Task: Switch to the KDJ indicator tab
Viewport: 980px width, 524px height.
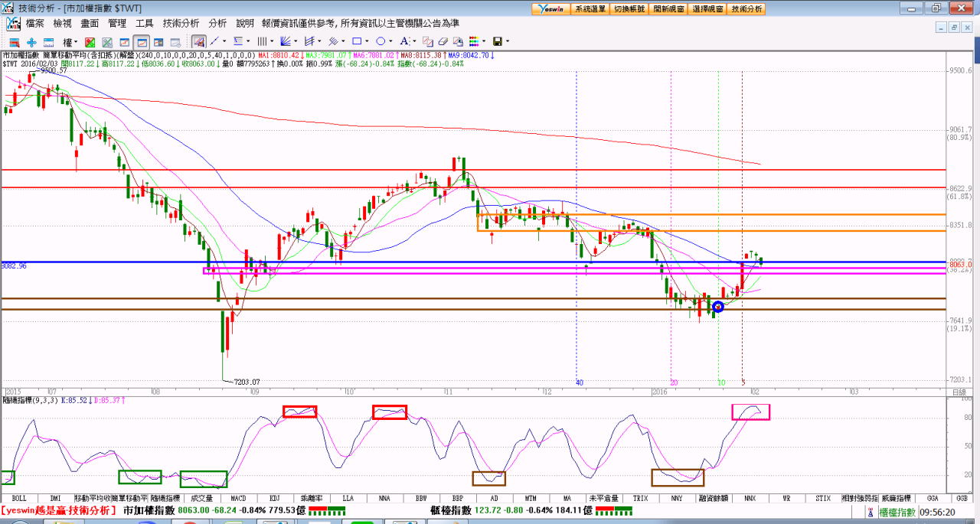Action: click(274, 498)
